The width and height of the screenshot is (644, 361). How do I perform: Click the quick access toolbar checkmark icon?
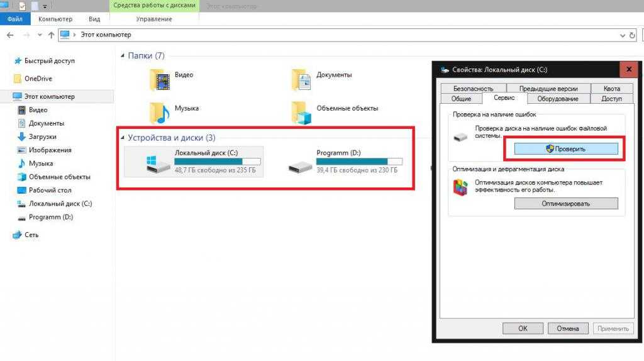click(22, 6)
